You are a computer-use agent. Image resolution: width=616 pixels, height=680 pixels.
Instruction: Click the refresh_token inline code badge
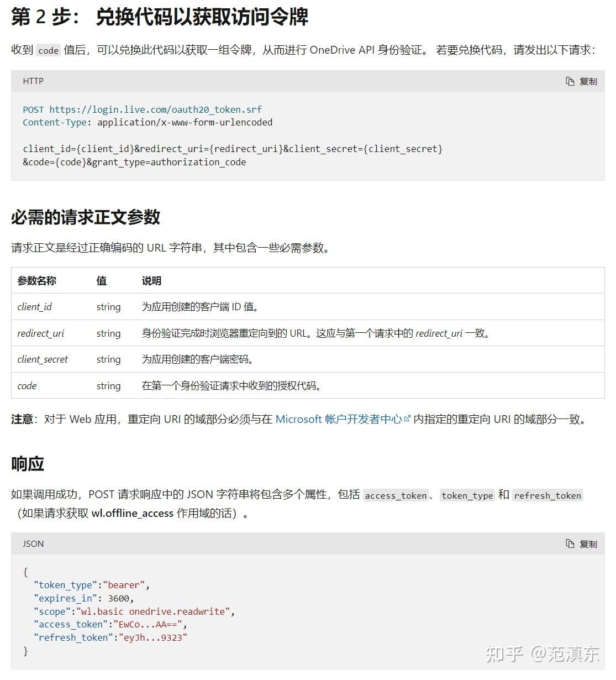(x=547, y=495)
